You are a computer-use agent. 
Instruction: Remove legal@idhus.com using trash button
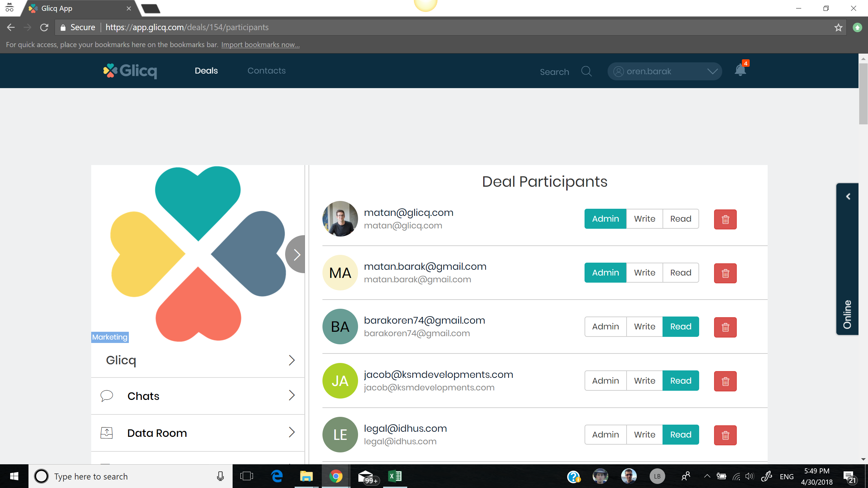coord(725,435)
